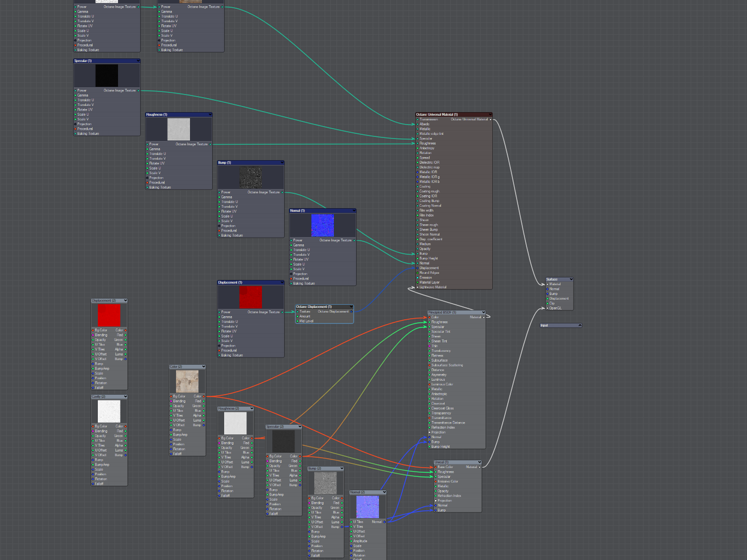Select the Octane Displacement output connector
This screenshot has height=560, width=747.
point(351,312)
